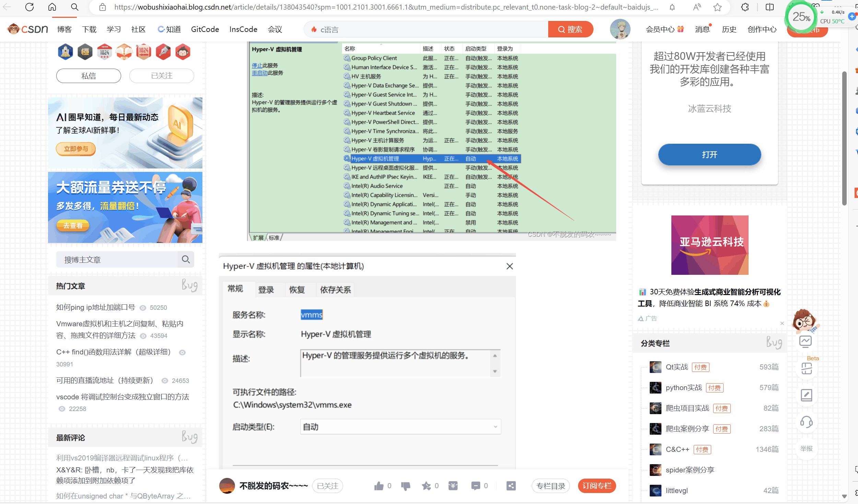Screen dimensions: 858x504
Task: Click the orange 搜索 button
Action: 571,30
